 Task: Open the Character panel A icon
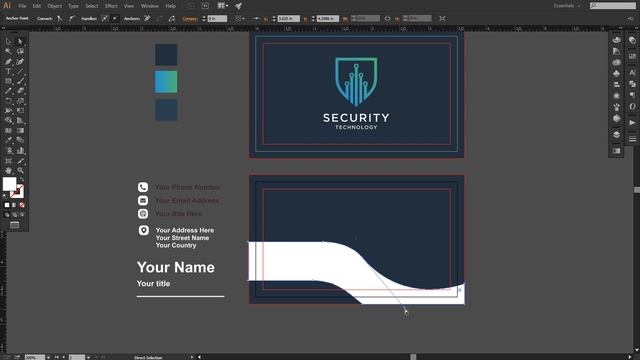(x=632, y=73)
